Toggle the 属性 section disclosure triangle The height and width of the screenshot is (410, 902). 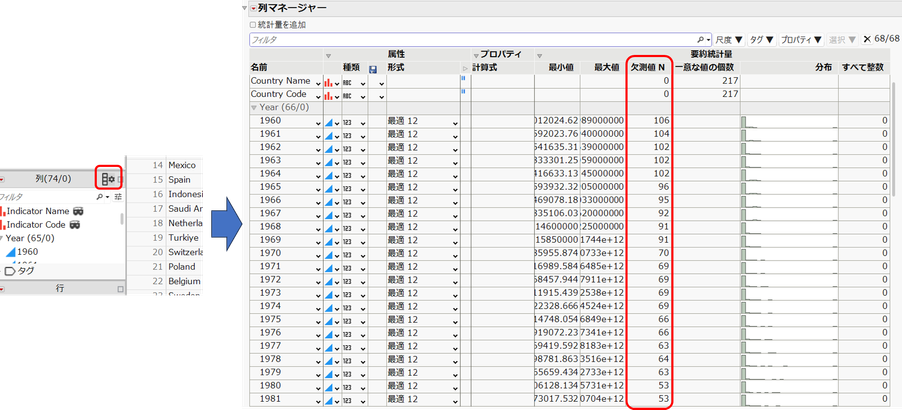(x=328, y=55)
